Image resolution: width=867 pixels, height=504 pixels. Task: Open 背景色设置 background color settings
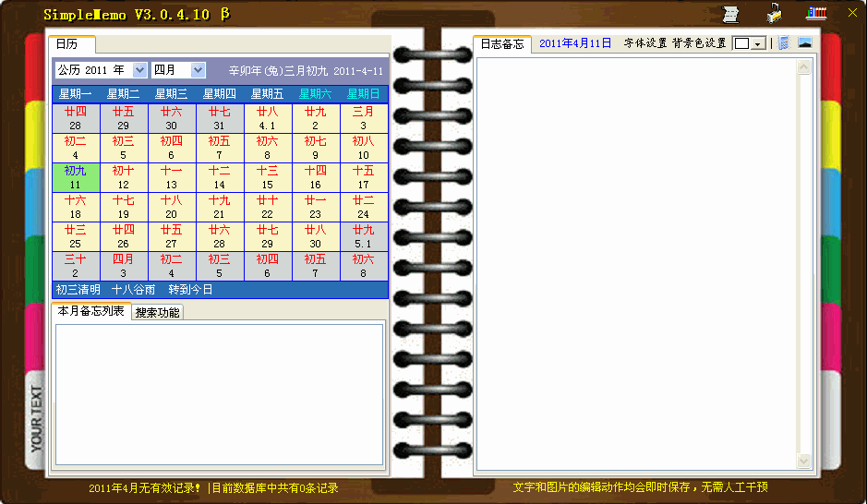pos(699,43)
